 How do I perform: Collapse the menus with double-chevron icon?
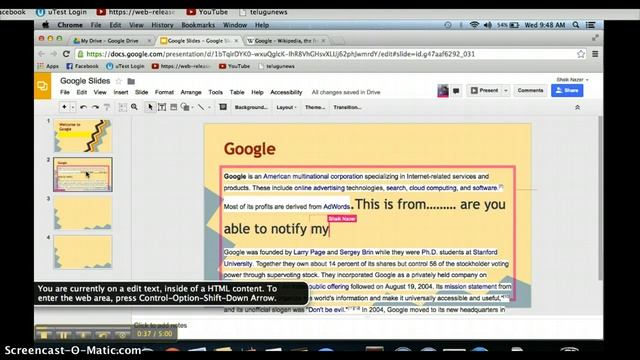tap(578, 107)
